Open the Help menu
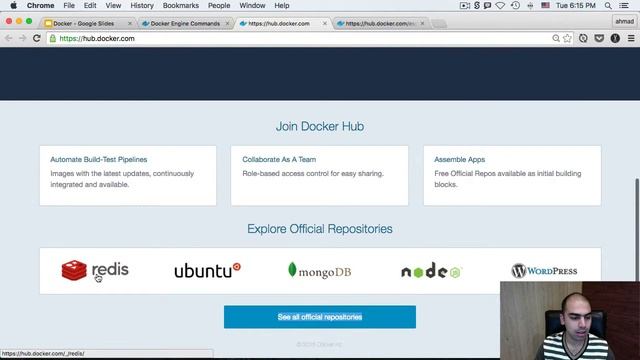Screen dimensions: 640x360 pos(282,5)
